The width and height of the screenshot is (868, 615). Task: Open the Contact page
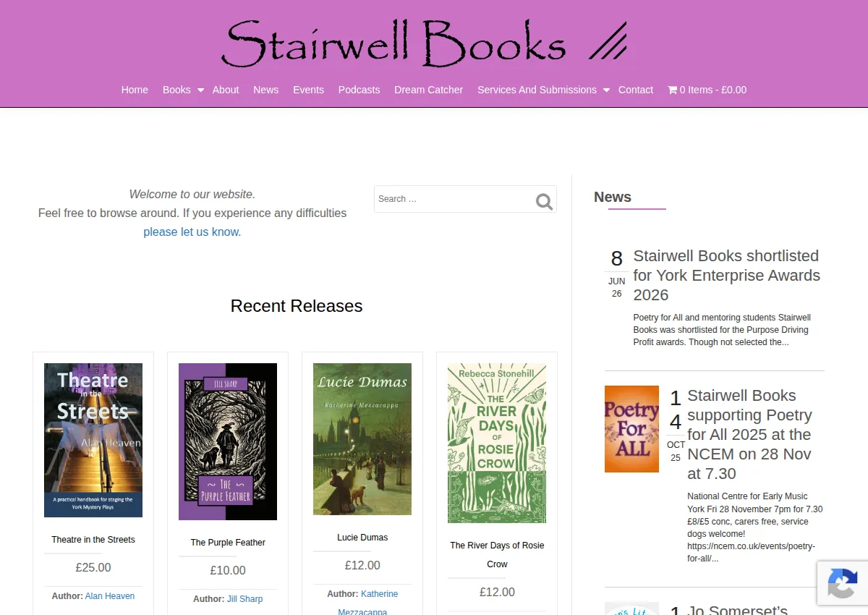(x=636, y=90)
